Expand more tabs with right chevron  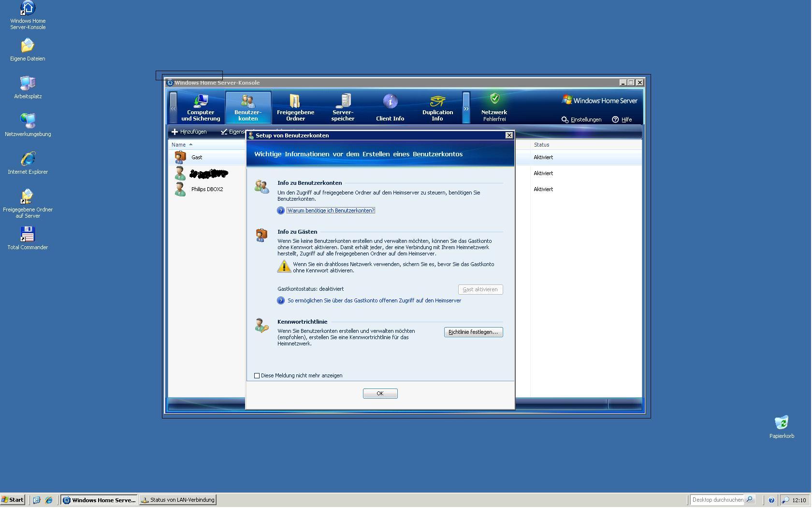pyautogui.click(x=466, y=108)
